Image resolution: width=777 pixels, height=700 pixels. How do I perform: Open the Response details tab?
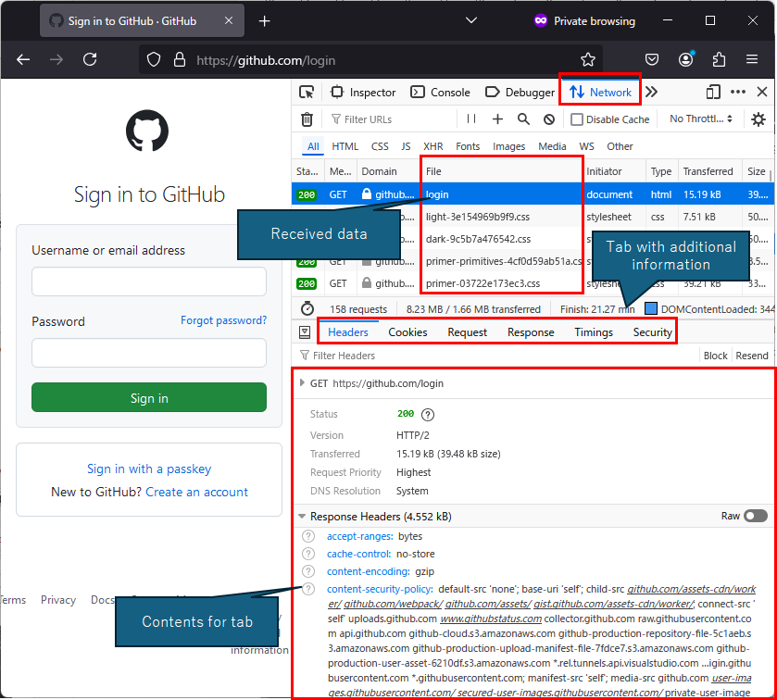click(x=531, y=332)
